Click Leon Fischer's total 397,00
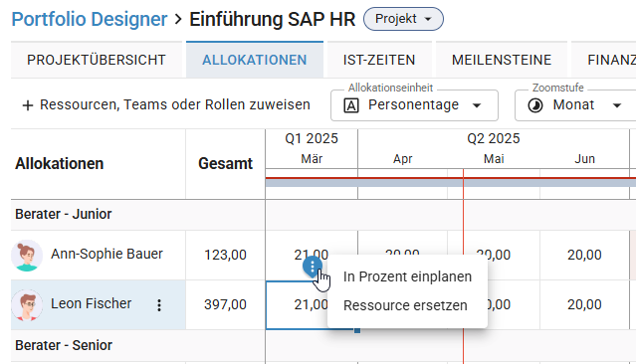This screenshot has height=364, width=636. (225, 304)
